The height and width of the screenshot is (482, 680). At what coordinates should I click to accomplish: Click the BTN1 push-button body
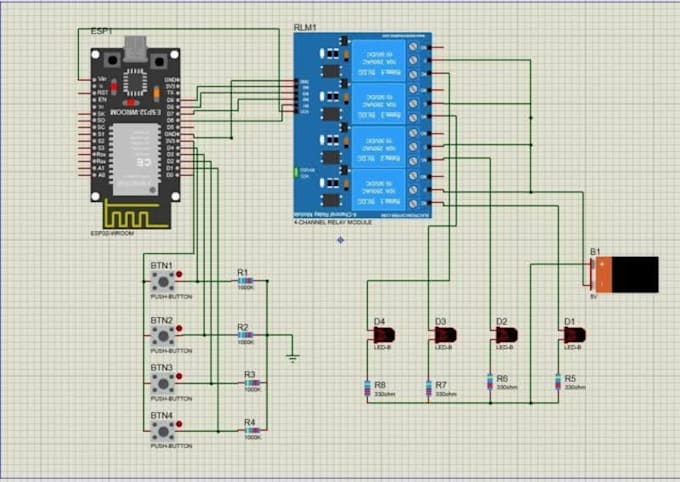163,282
